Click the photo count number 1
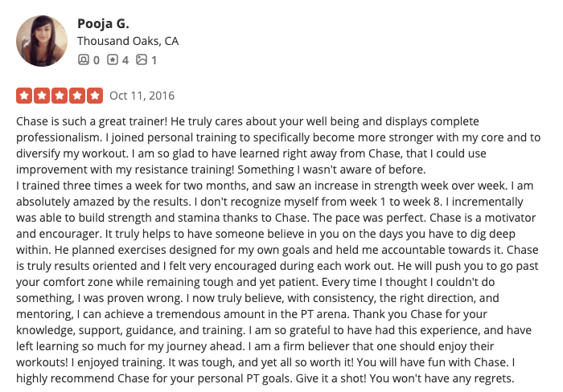 tap(154, 60)
